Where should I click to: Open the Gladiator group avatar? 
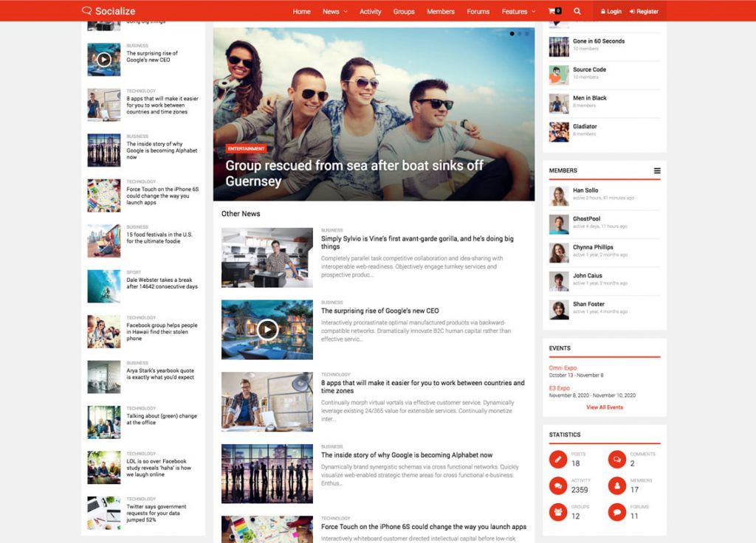559,132
